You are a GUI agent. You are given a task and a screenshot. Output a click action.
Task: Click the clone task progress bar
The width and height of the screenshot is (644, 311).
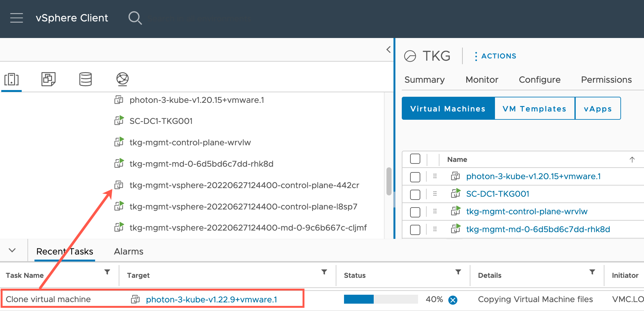381,299
